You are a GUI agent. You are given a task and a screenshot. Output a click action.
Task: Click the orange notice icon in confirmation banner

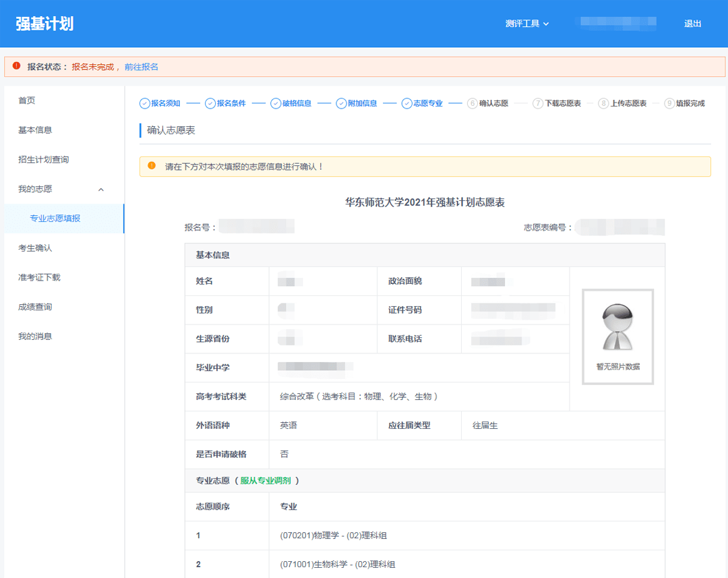pos(152,166)
